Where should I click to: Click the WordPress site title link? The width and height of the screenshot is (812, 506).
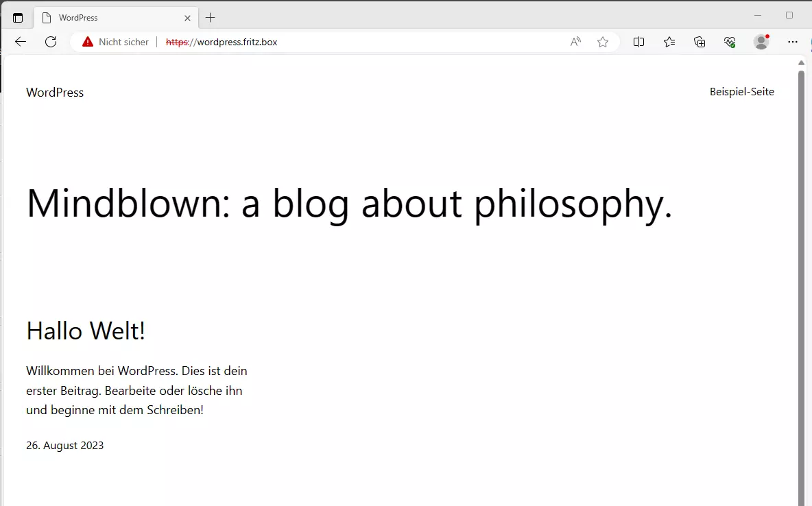click(x=55, y=93)
